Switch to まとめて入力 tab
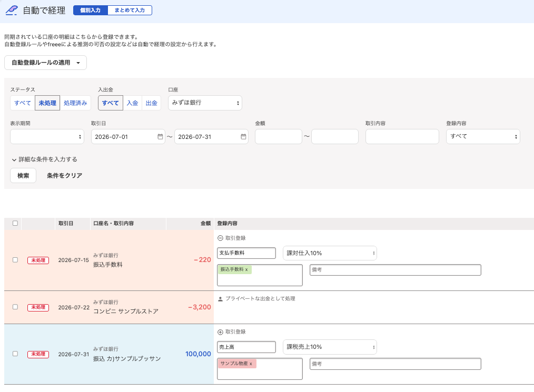Viewport: 534px width, 392px height. click(130, 10)
